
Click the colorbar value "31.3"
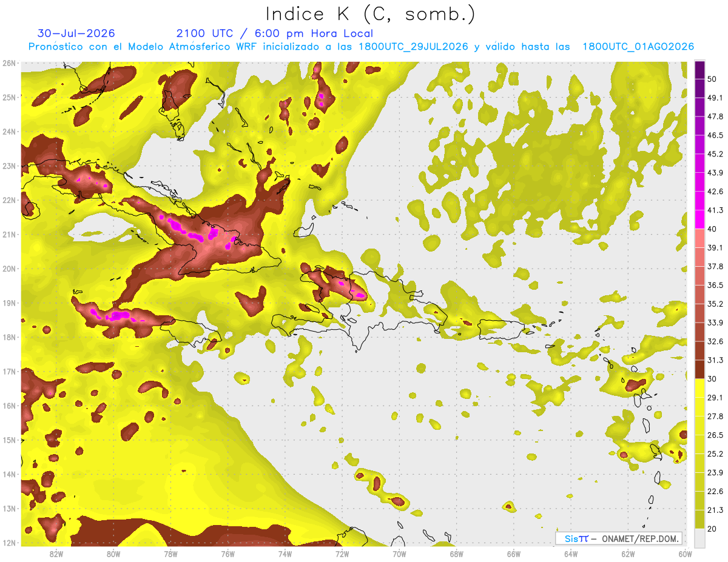point(715,360)
